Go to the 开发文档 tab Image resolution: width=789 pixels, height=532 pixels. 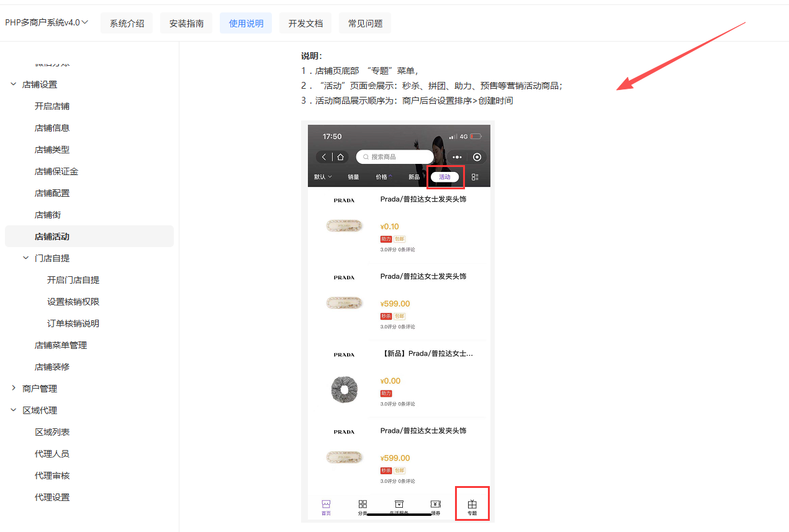pyautogui.click(x=305, y=23)
